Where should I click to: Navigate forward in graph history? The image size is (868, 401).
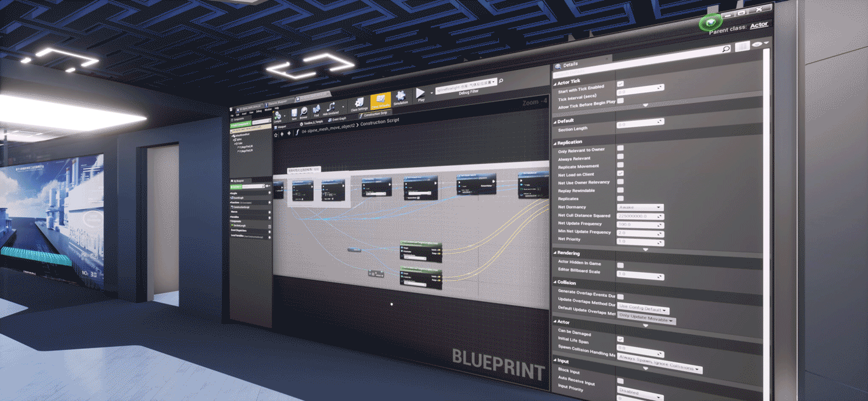pyautogui.click(x=290, y=134)
